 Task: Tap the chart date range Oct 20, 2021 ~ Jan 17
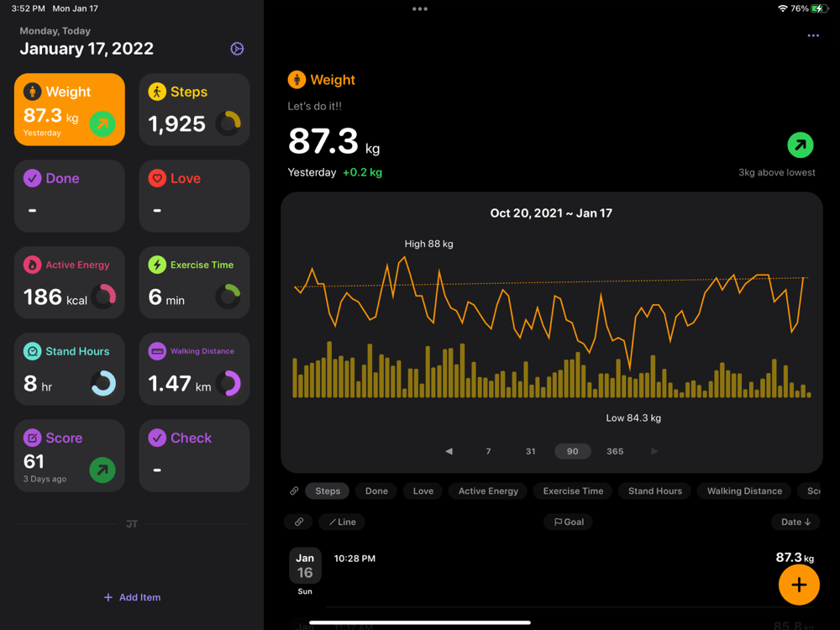551,213
